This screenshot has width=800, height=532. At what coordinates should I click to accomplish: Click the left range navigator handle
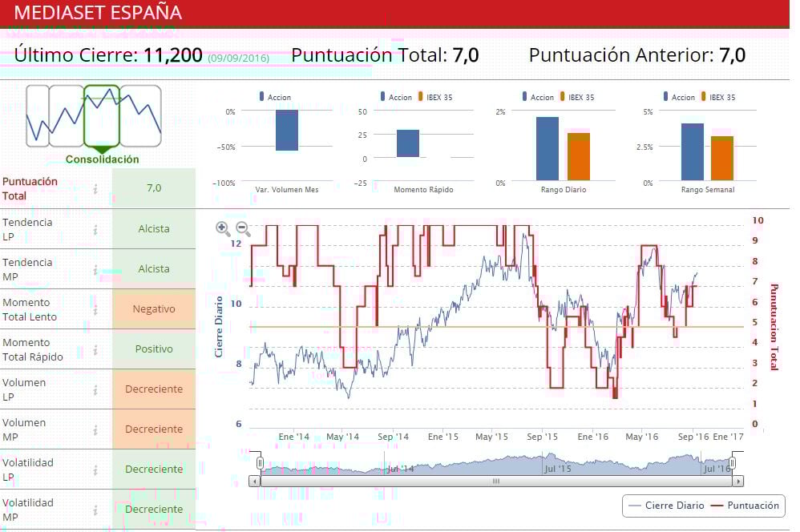pos(260,463)
